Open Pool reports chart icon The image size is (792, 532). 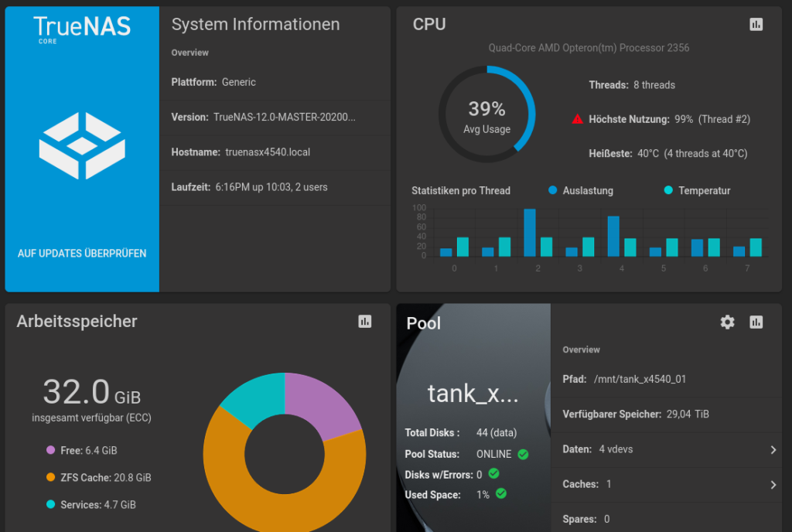click(x=756, y=322)
